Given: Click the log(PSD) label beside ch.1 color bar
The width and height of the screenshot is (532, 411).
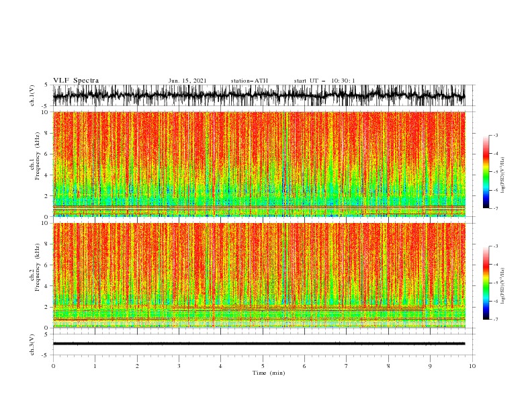Looking at the screenshot, I should [502, 175].
